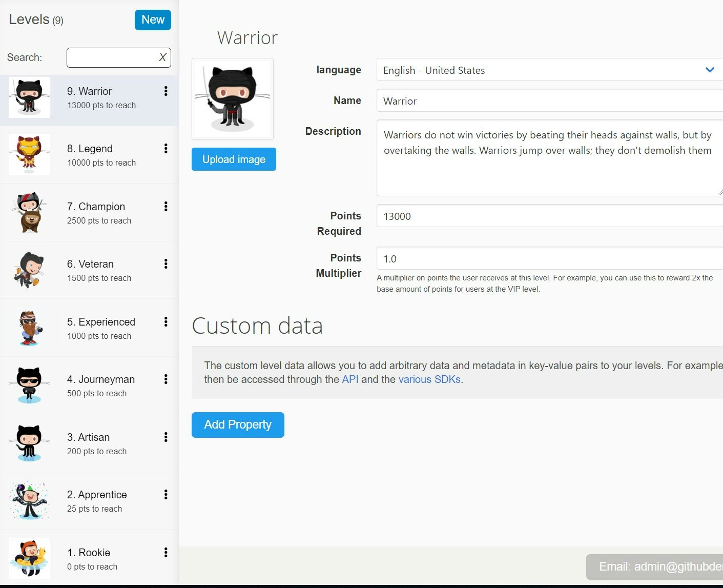723x588 pixels.
Task: Click the Warrior ninja avatar thumbnail
Action: click(232, 98)
